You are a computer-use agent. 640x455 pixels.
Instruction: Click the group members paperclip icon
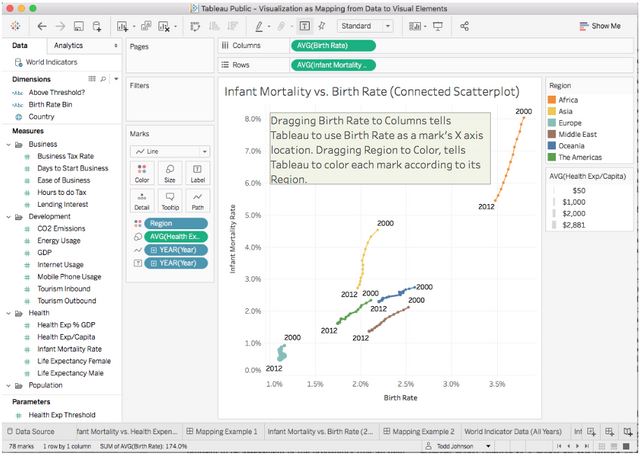click(x=281, y=27)
